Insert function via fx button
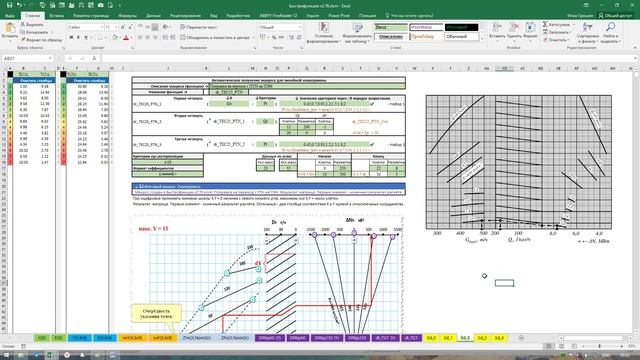This screenshot has width=640, height=360. [94, 58]
